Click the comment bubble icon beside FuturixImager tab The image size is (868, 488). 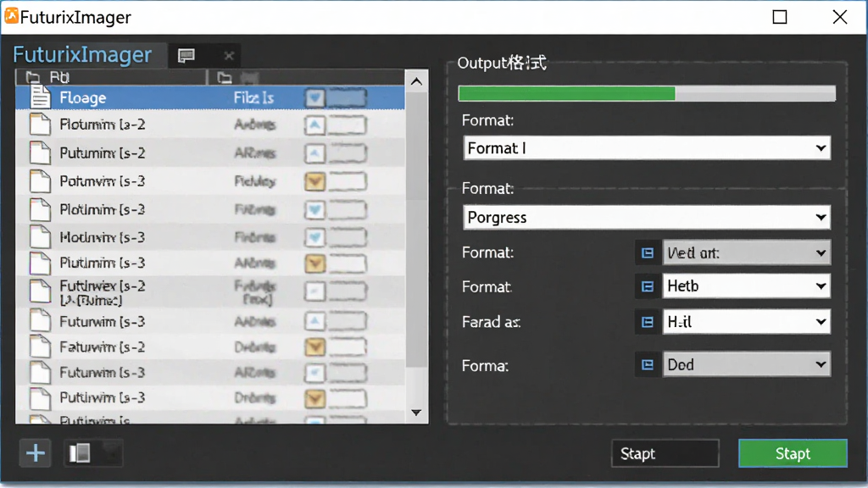(x=186, y=55)
